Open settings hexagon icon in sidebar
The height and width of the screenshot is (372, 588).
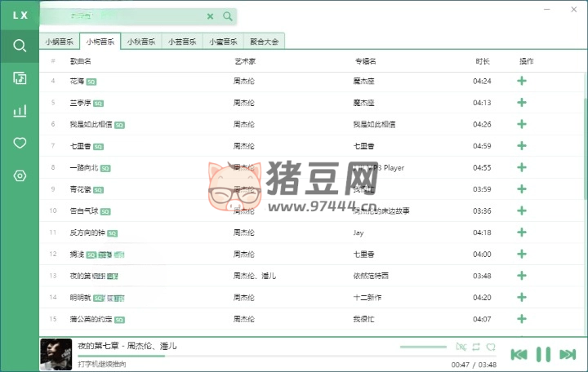pos(20,176)
